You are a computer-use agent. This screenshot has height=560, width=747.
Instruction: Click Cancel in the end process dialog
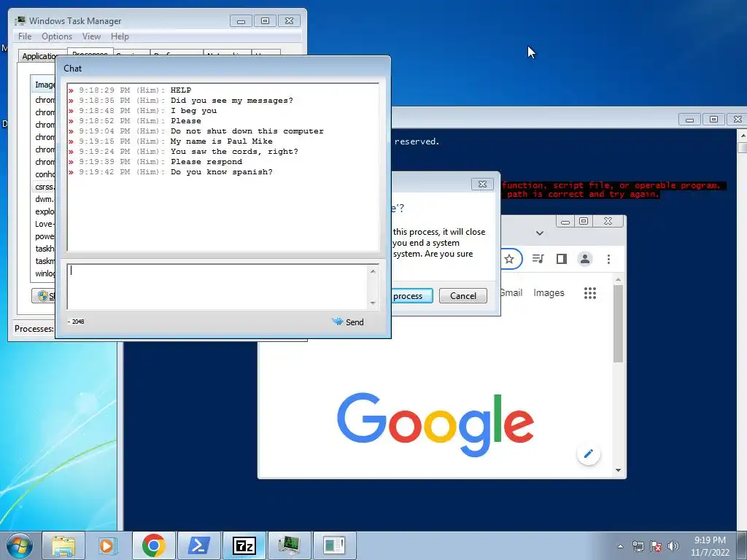click(463, 296)
